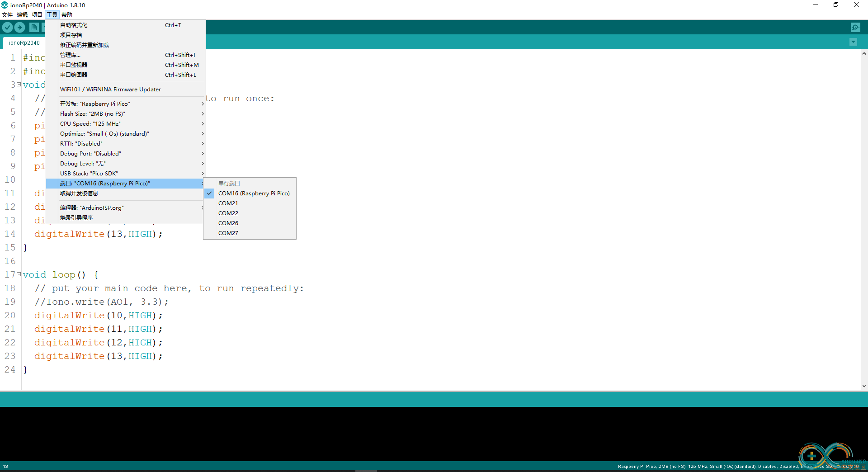This screenshot has height=472, width=868.
Task: Choose 项目存档 menu entry
Action: pyautogui.click(x=126, y=35)
